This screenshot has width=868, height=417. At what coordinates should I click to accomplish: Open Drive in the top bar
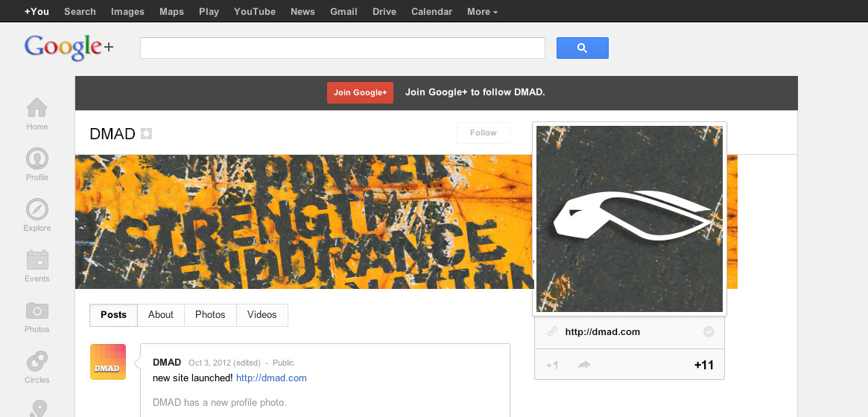(384, 12)
